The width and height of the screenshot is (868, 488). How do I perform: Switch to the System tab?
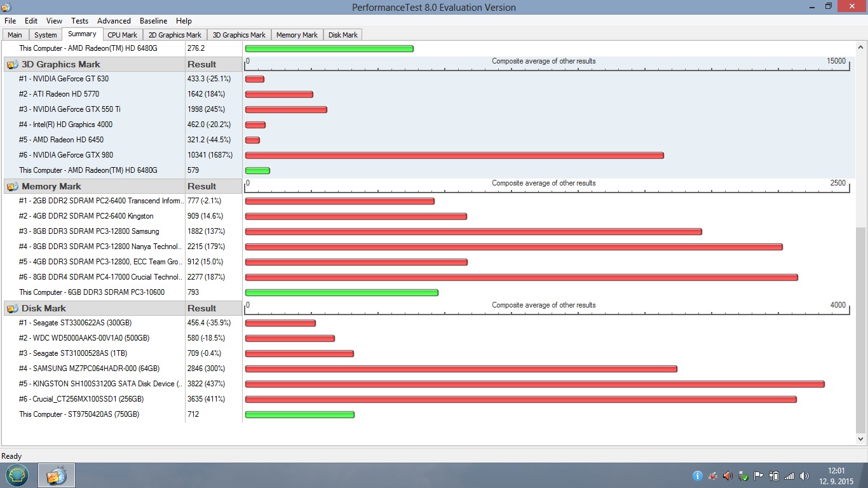46,35
